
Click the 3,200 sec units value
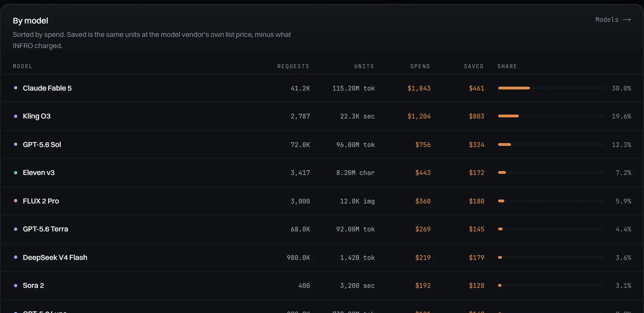(x=357, y=286)
